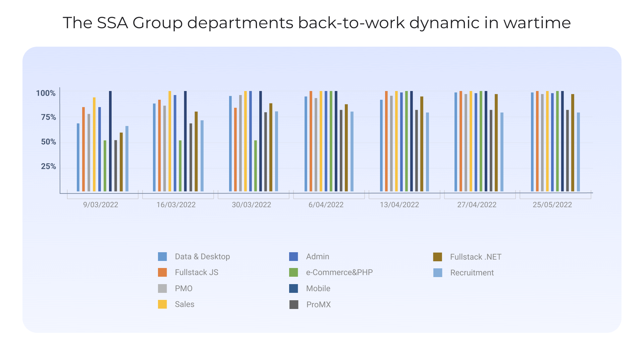Viewport: 644px width, 358px height.
Task: Click the Mobile dark blue legend swatch
Action: coord(293,288)
